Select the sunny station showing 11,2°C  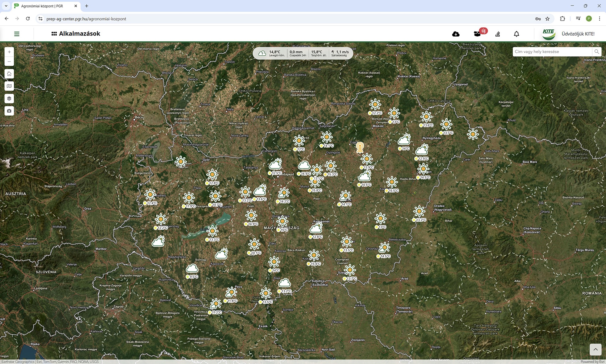216,303
